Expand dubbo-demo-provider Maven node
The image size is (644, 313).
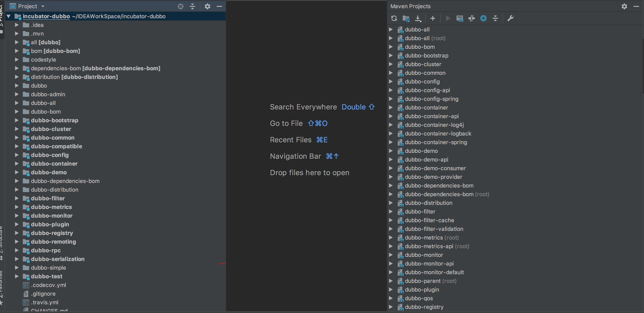click(x=391, y=177)
